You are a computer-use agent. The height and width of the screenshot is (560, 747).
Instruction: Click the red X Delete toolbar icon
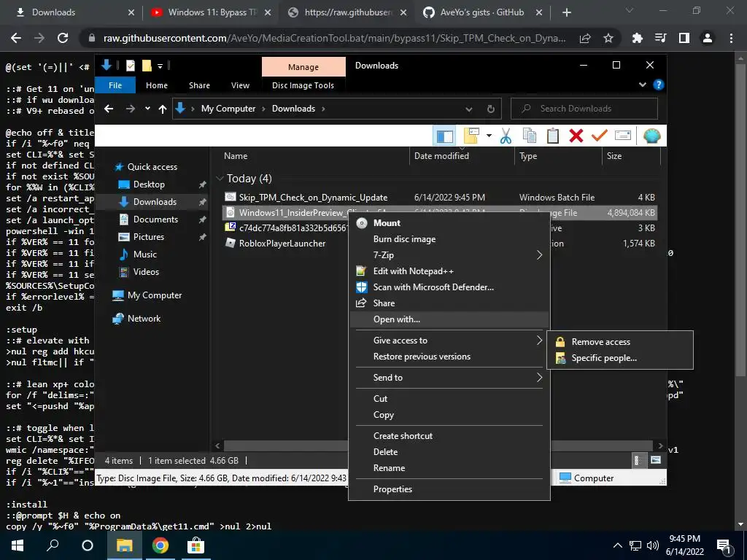(576, 136)
